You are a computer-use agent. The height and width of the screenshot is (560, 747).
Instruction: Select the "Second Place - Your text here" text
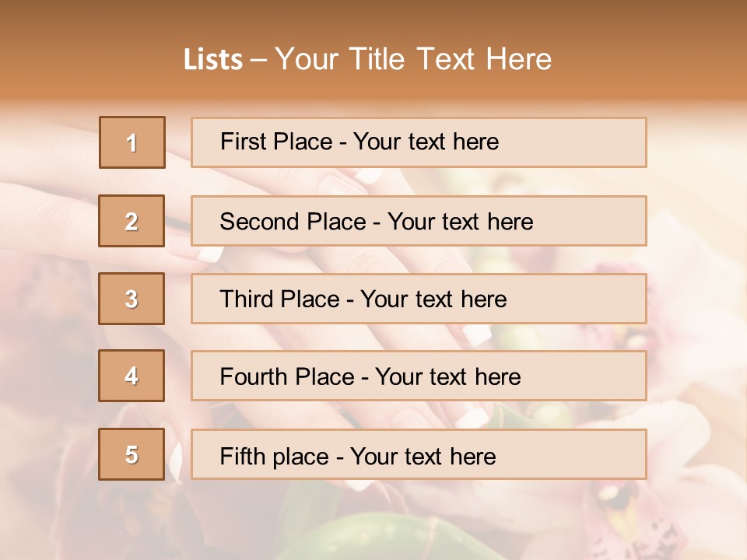[377, 222]
